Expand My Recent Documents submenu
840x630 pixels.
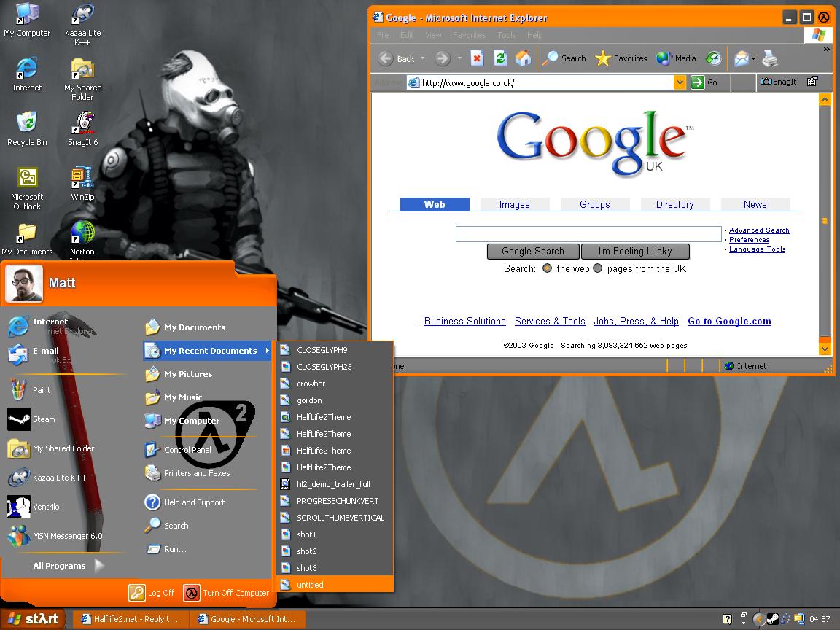point(207,351)
